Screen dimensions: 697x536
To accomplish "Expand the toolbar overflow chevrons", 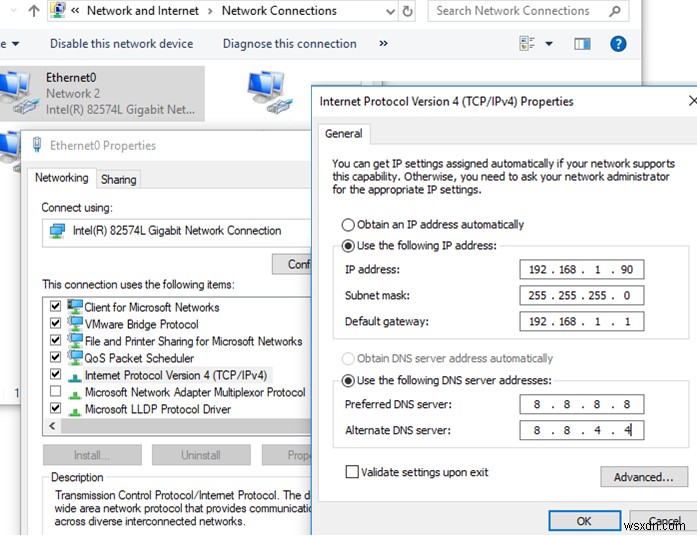I will pos(383,44).
